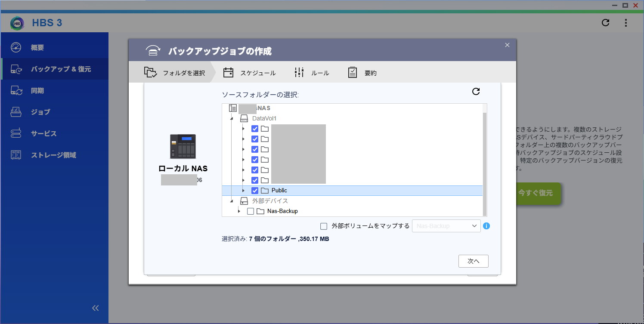
Task: Click the local NAS device image
Action: pos(183,146)
